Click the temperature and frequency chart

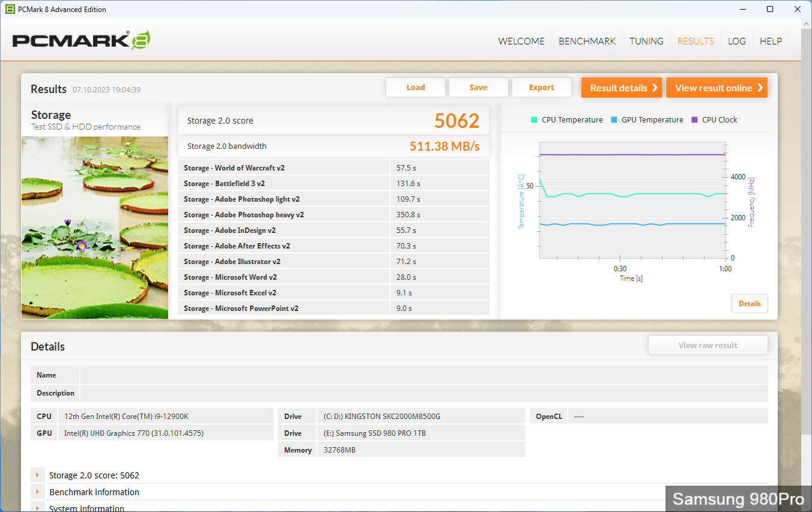tap(632, 200)
